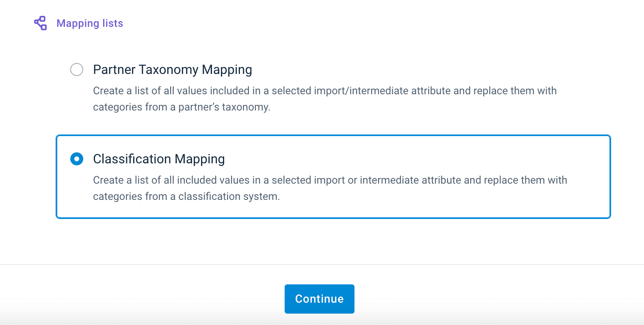
Task: Open the Mapping lists link
Action: click(x=89, y=23)
